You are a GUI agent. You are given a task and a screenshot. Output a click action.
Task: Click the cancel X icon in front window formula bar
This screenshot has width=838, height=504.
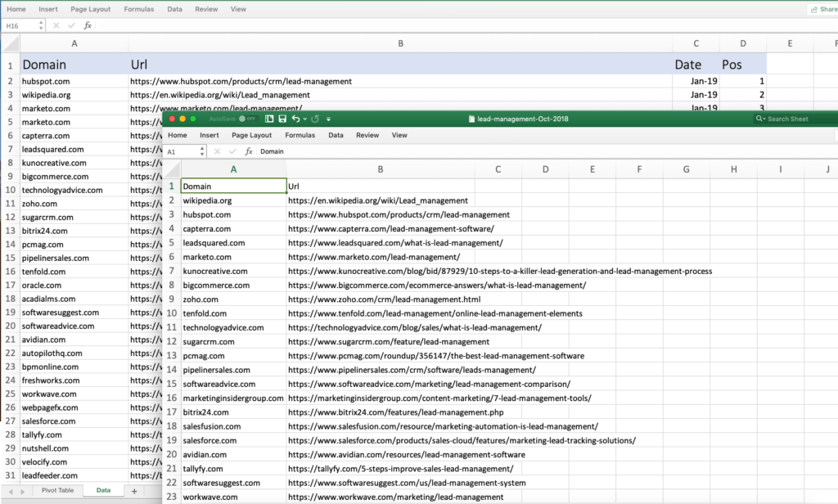(217, 151)
